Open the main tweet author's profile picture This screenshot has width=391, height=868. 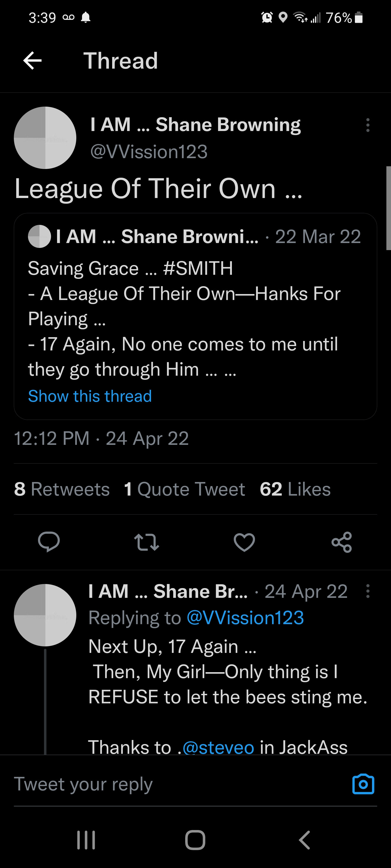[x=45, y=138]
